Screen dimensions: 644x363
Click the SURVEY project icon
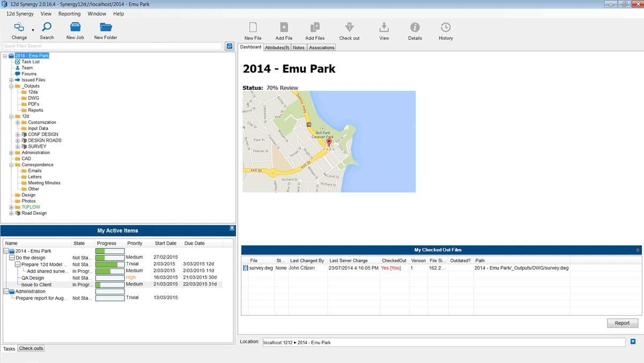pos(24,147)
